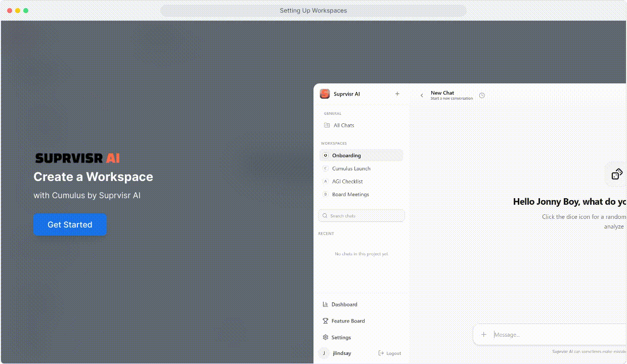
Task: Click the Dashboard bar chart icon
Action: coord(326,304)
